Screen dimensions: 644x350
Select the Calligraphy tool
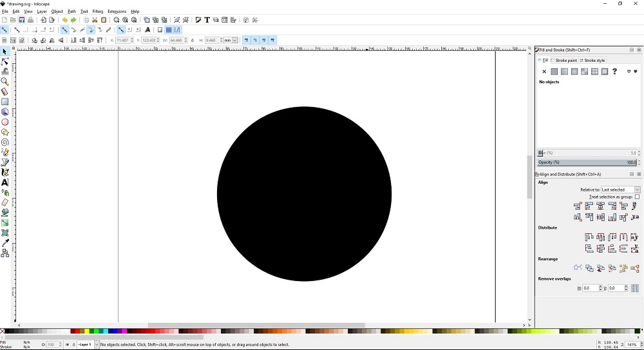click(5, 172)
